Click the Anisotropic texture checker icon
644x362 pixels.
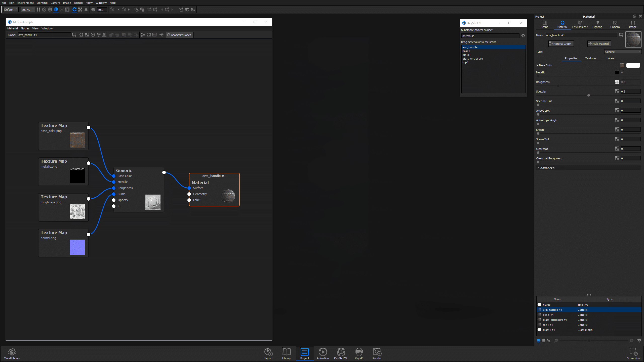(x=617, y=110)
